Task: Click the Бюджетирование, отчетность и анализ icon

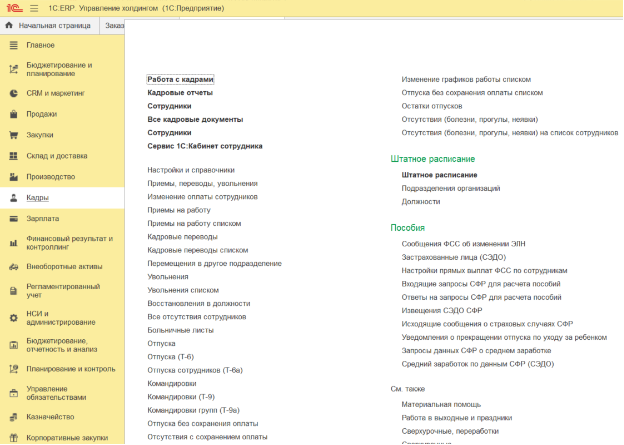Action: tap(14, 345)
